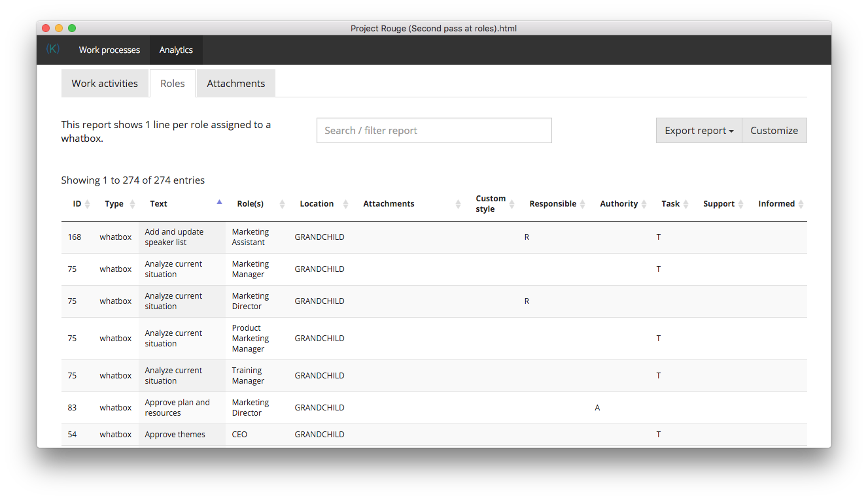
Task: Click the (K) logo icon
Action: coord(53,49)
